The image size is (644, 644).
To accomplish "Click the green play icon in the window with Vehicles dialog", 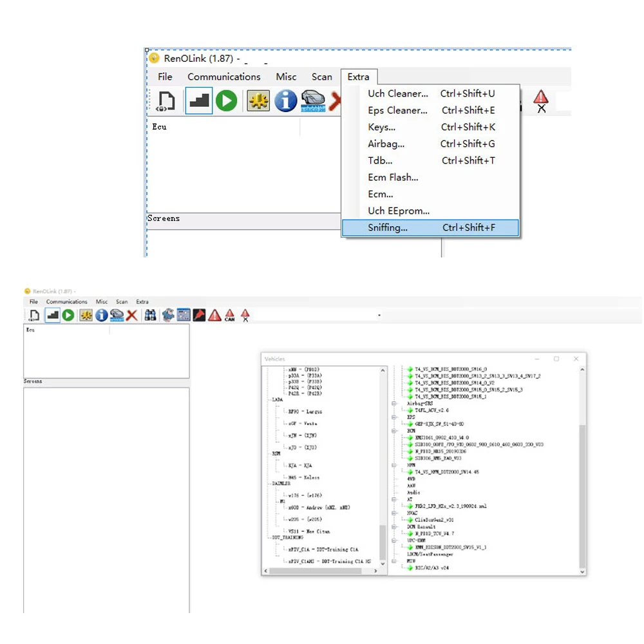I will (x=68, y=315).
